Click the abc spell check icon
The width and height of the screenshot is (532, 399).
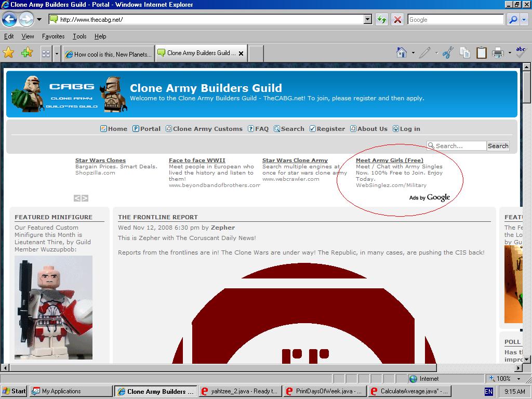[521, 52]
